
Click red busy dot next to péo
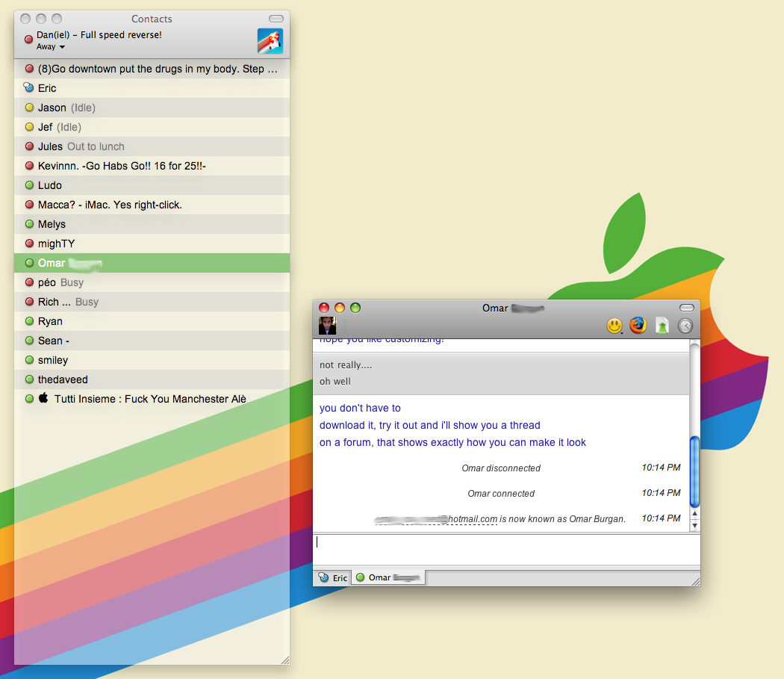point(30,282)
